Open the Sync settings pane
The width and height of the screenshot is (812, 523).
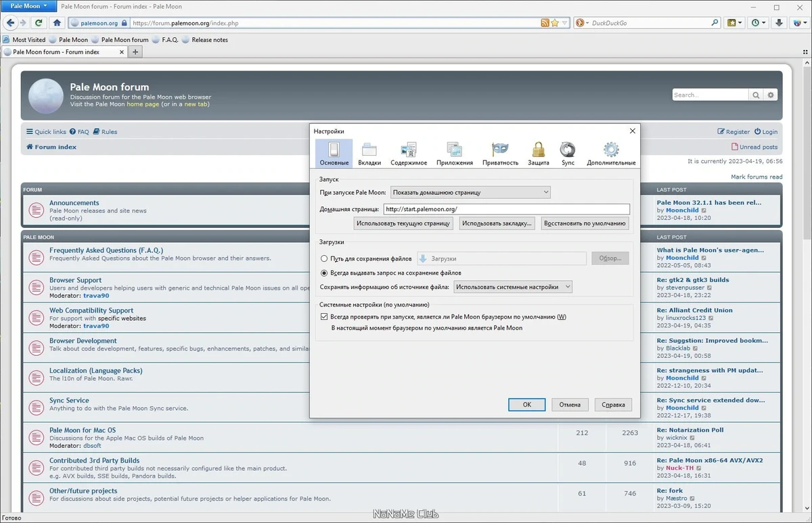click(x=568, y=154)
